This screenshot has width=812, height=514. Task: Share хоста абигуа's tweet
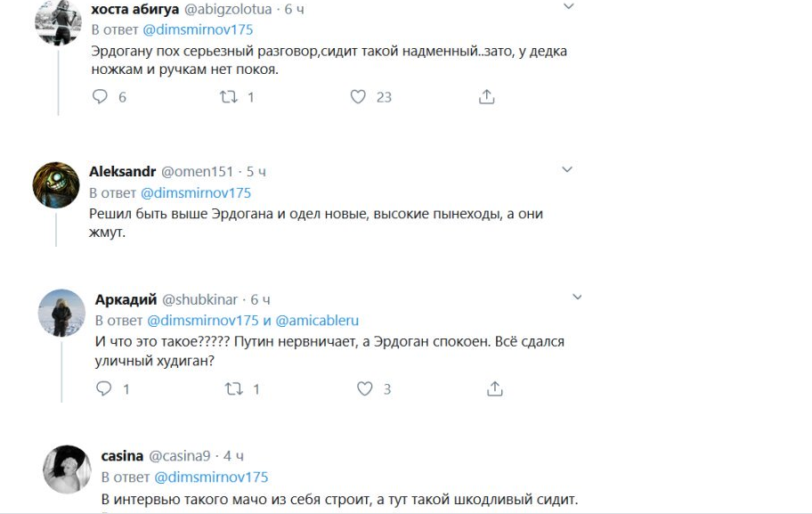point(486,97)
